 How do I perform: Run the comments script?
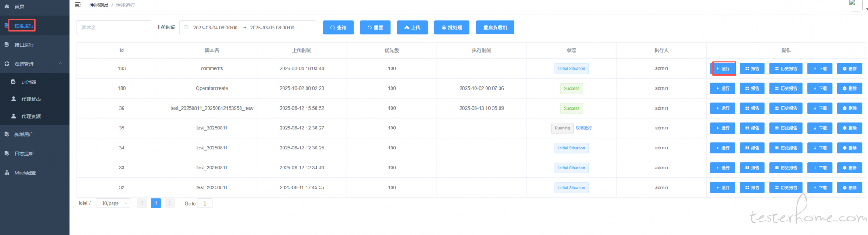[x=722, y=69]
